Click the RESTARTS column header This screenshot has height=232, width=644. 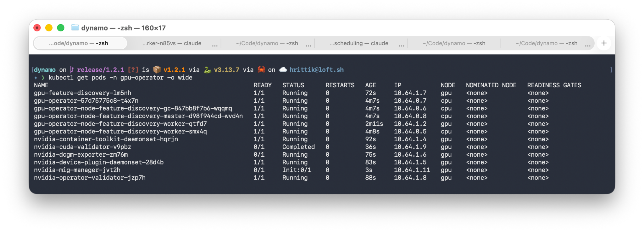click(340, 85)
